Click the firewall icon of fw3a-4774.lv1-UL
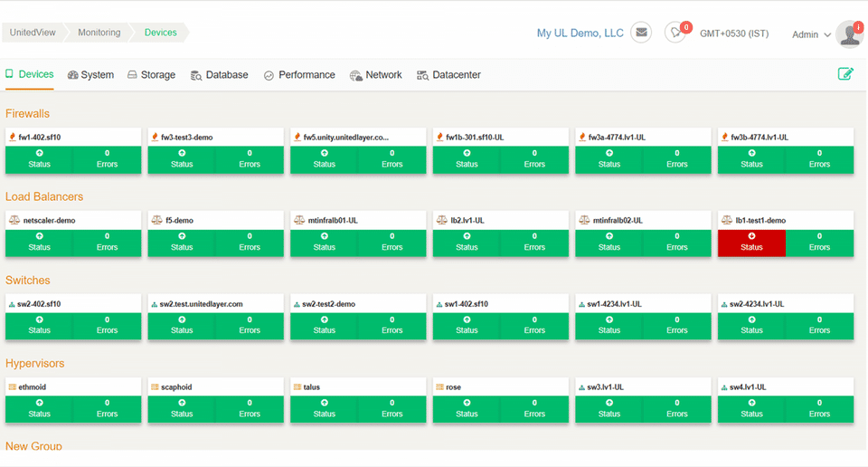The height and width of the screenshot is (467, 868). 582,137
